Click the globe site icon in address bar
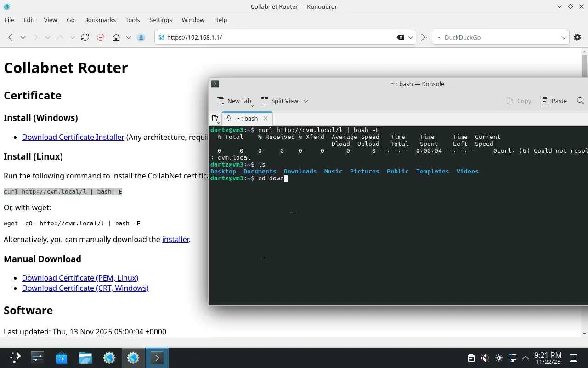 coord(161,37)
